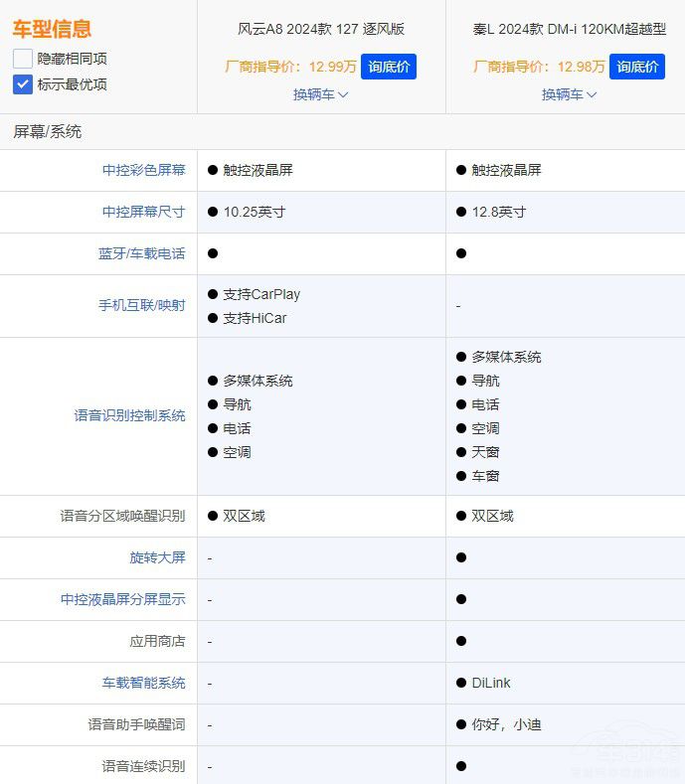Open the 蓝牙/车载电话 parameter link

coord(141,253)
